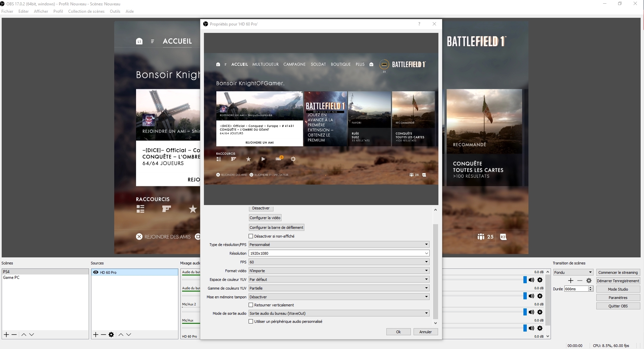This screenshot has width=644, height=349.
Task: Mute the Mic/Aux 2 channel speaker
Action: point(531,312)
